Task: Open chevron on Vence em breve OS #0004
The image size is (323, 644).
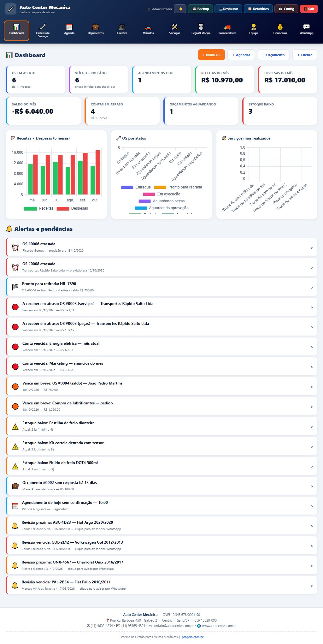Action: [x=312, y=387]
